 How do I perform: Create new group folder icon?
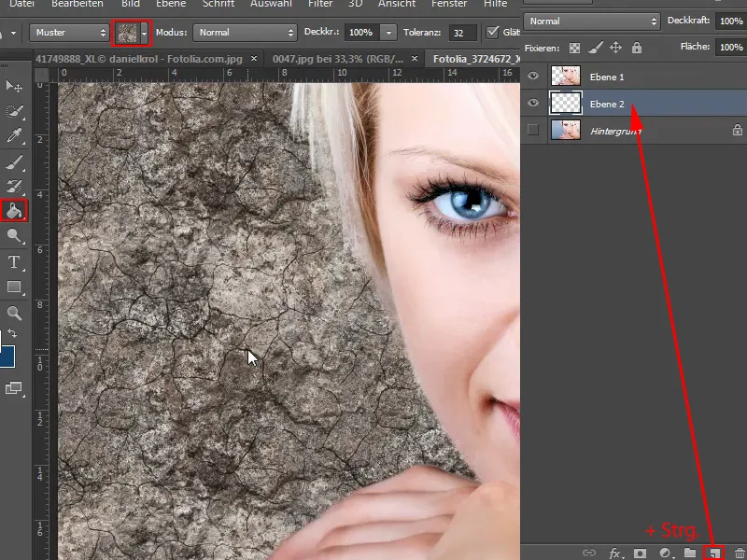pos(690,553)
